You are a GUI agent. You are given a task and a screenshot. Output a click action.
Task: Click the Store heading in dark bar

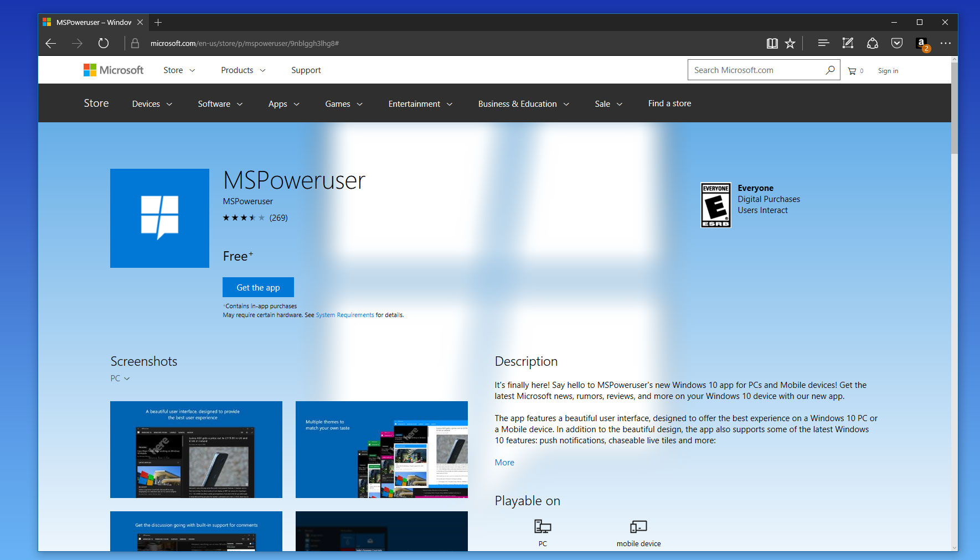(x=96, y=103)
